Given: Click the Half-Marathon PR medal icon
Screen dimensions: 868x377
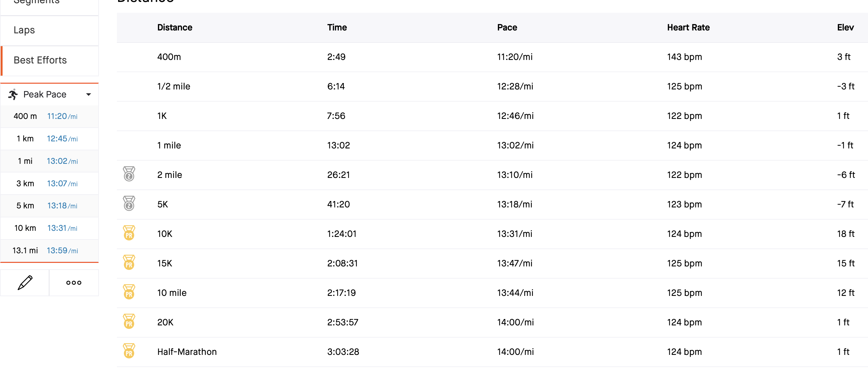Looking at the screenshot, I should (x=129, y=351).
